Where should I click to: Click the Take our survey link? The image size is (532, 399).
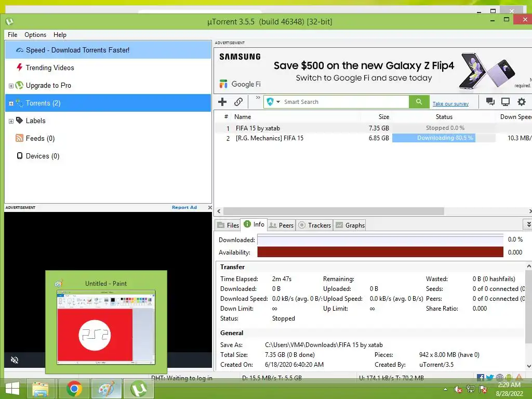pyautogui.click(x=450, y=104)
